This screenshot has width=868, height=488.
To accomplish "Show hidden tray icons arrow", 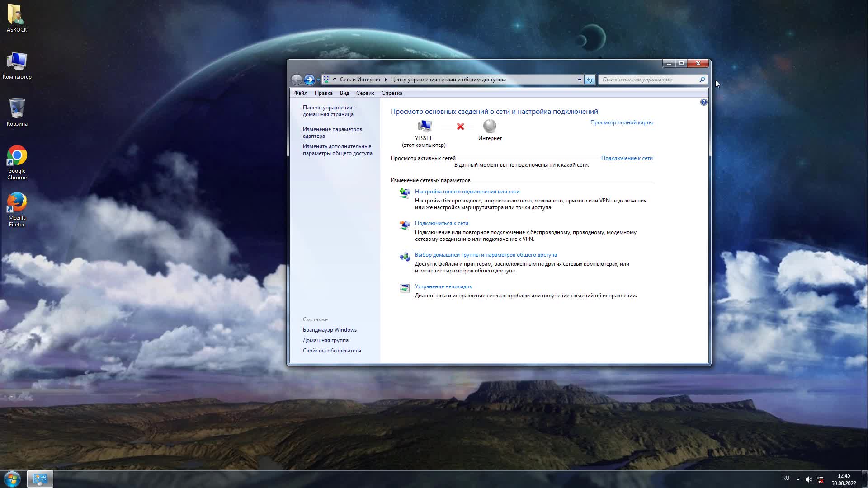I will [798, 479].
